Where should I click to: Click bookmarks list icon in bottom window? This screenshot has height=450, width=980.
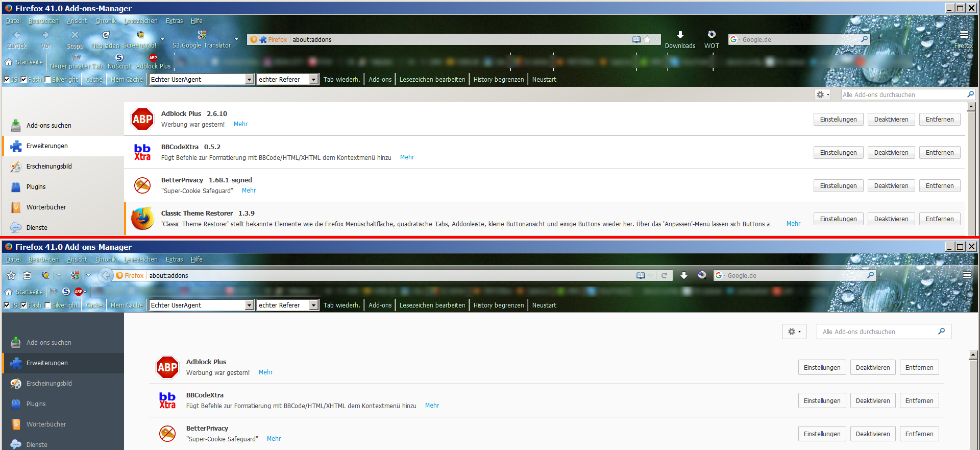tap(27, 275)
